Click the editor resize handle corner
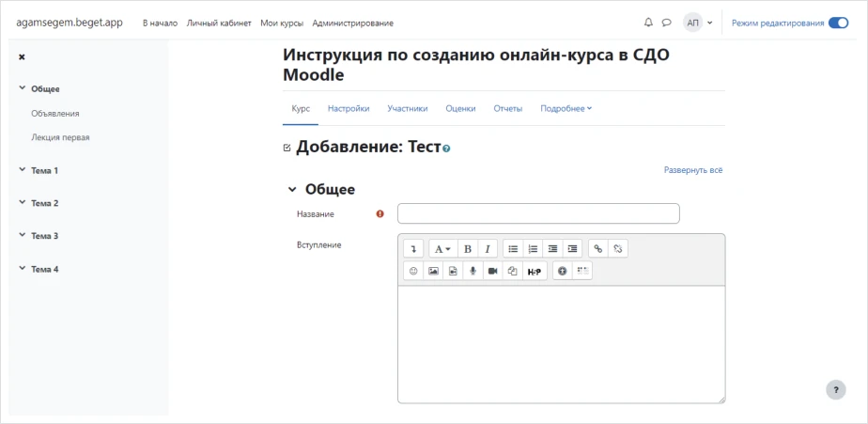Screen dimensions: 868x424 point(721,400)
